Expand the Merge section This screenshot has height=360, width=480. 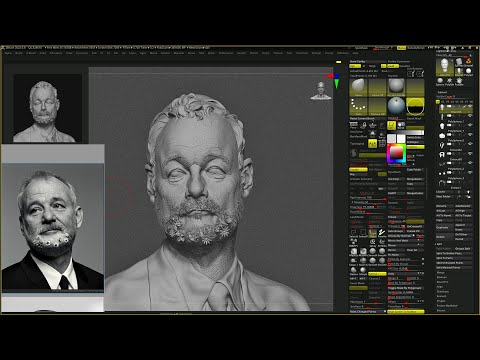pos(440,273)
